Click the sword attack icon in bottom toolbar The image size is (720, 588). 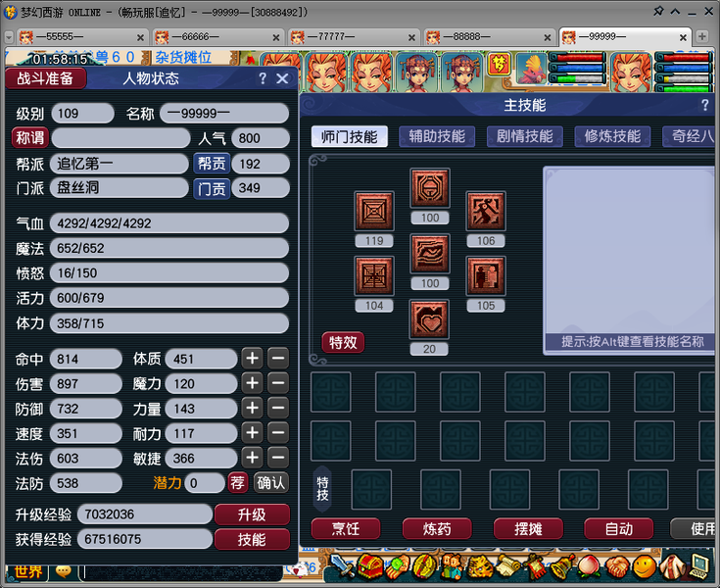pyautogui.click(x=342, y=565)
